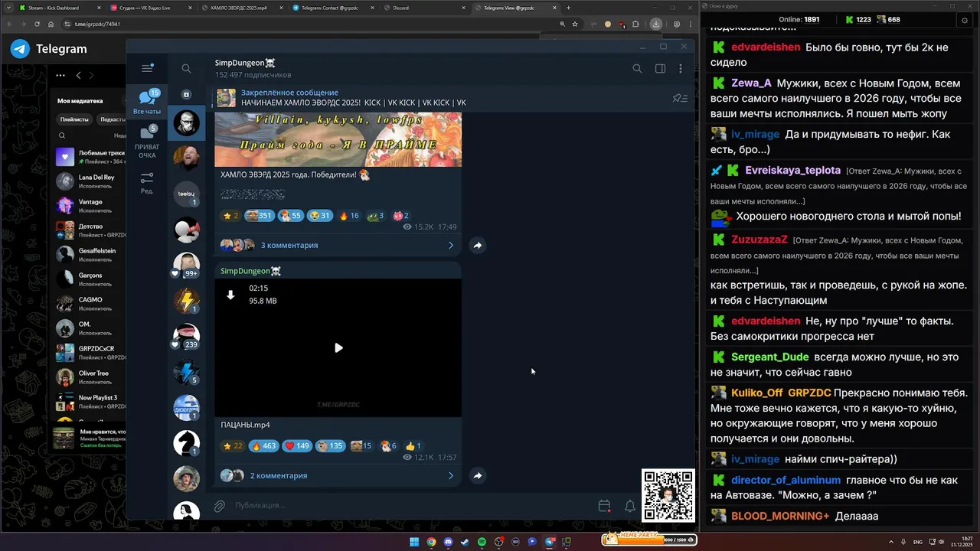Toggle the fire 16 reaction on first post

tap(348, 216)
